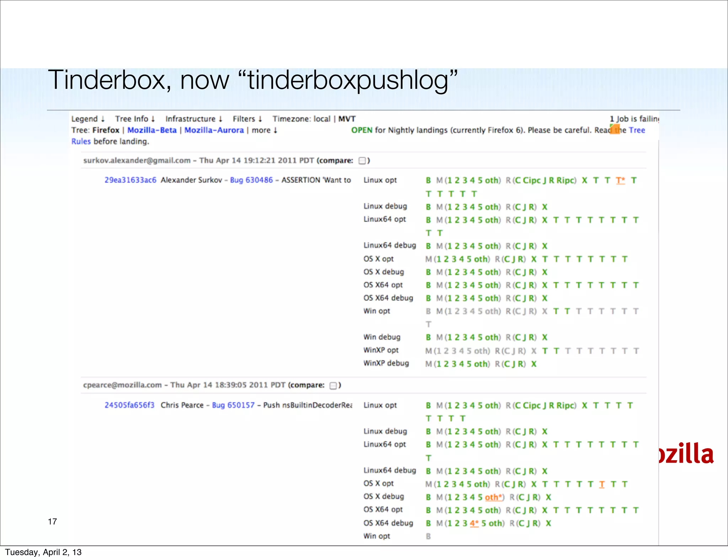Click the grey B build icon in first Win opt row
This screenshot has height=560, width=728.
428,311
